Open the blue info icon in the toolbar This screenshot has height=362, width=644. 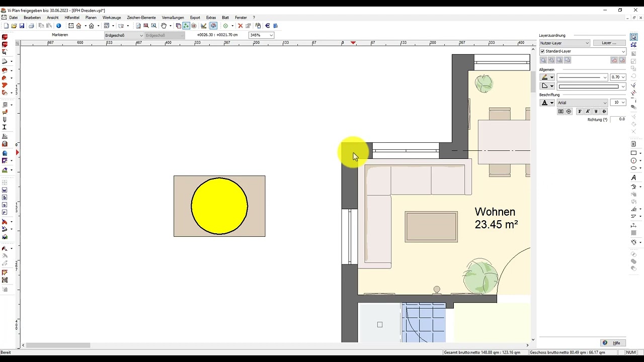58,26
